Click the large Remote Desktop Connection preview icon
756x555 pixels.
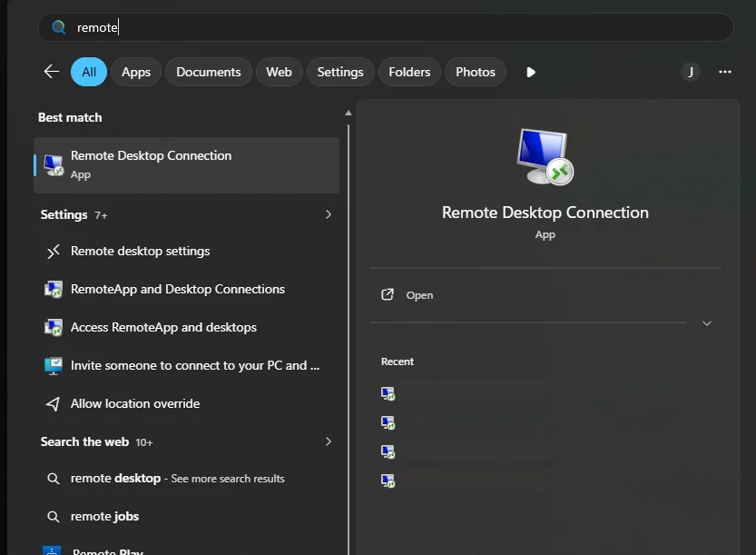[545, 157]
